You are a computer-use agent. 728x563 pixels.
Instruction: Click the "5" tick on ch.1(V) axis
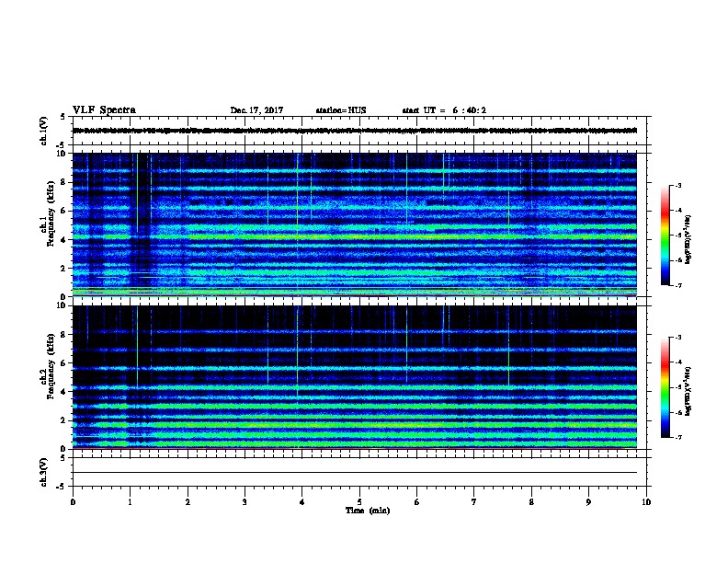coord(63,117)
